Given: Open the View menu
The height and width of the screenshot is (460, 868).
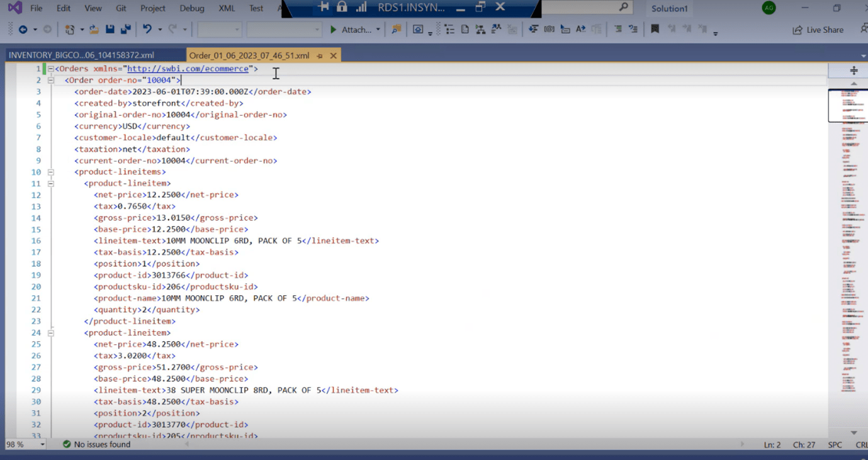Looking at the screenshot, I should click(x=93, y=8).
